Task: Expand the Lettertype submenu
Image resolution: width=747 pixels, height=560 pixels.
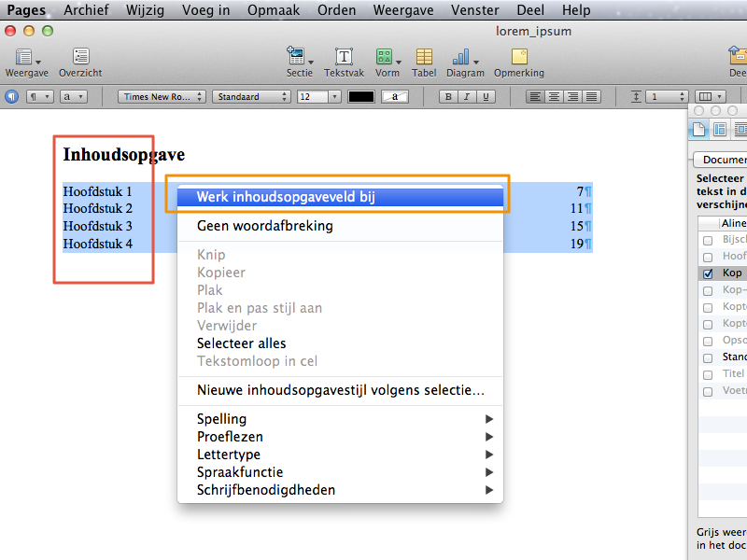Action: tap(340, 455)
